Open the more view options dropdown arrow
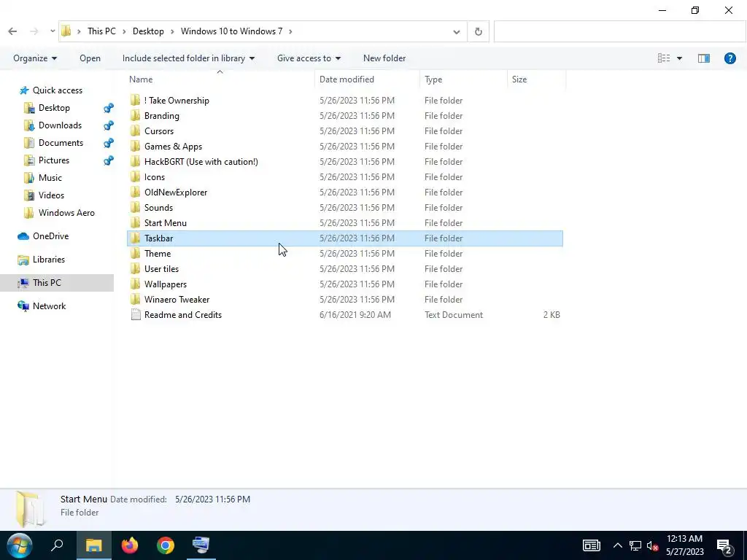The height and width of the screenshot is (560, 747). (679, 58)
